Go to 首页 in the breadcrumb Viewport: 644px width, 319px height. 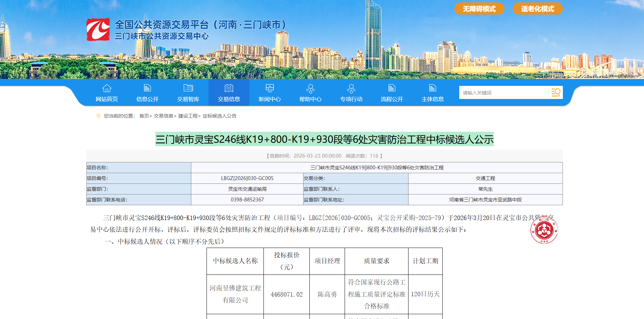tap(144, 116)
